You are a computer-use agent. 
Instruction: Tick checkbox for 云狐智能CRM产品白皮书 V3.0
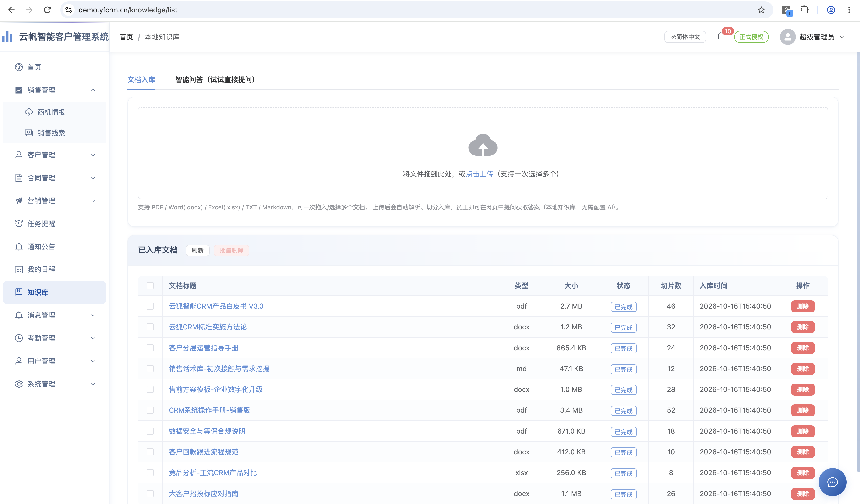click(x=150, y=306)
